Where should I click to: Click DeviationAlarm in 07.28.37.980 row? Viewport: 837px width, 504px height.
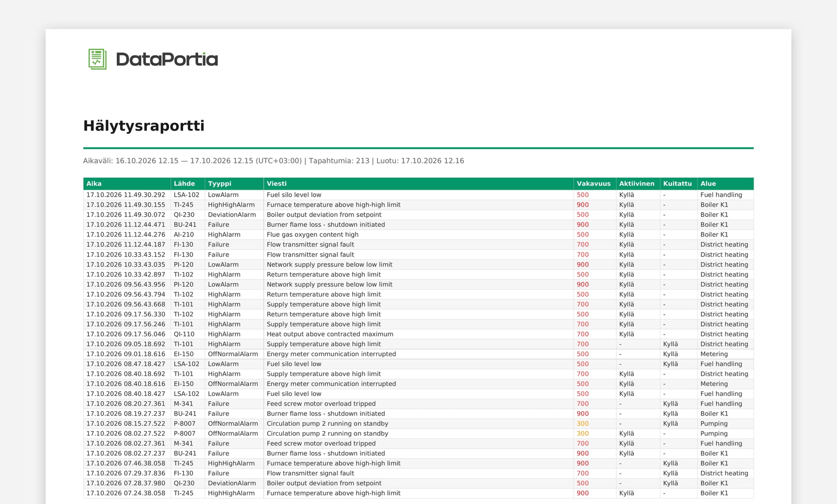click(x=232, y=483)
